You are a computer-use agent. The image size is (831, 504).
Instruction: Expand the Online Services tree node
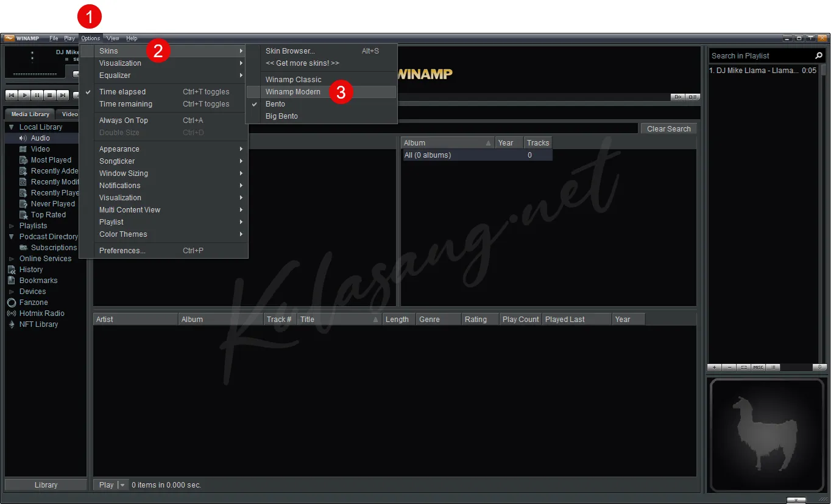coord(12,259)
